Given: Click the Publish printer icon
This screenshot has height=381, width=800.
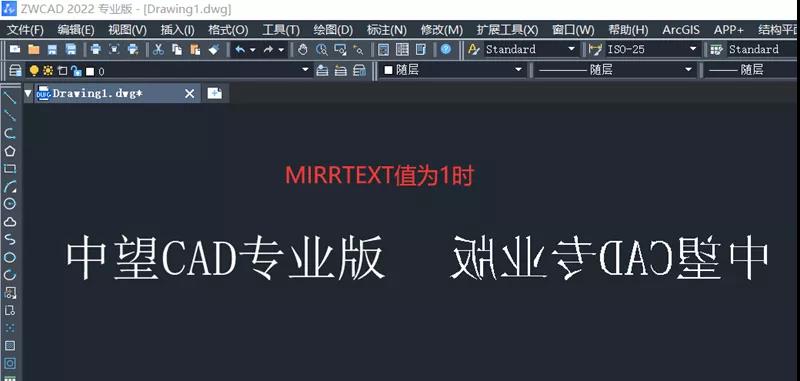Looking at the screenshot, I should point(133,49).
